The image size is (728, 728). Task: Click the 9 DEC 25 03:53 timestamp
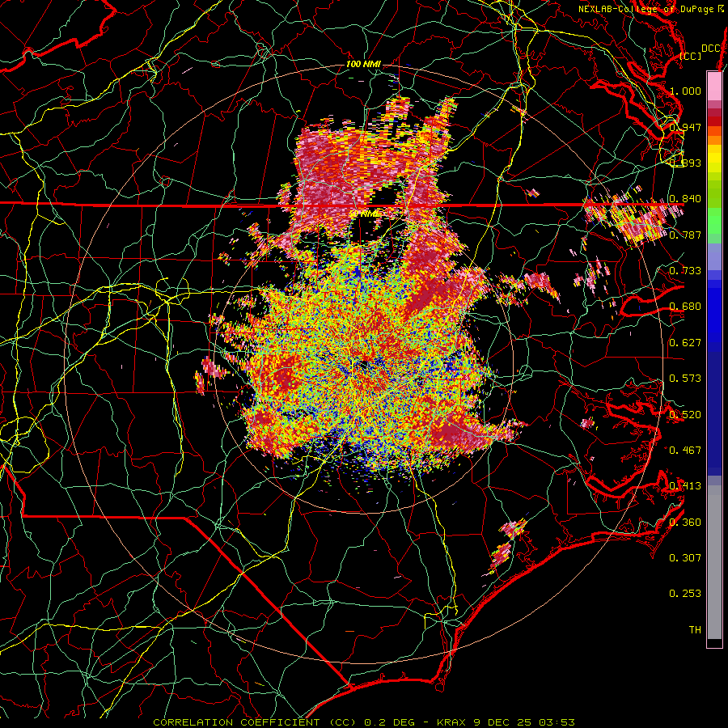click(x=524, y=722)
